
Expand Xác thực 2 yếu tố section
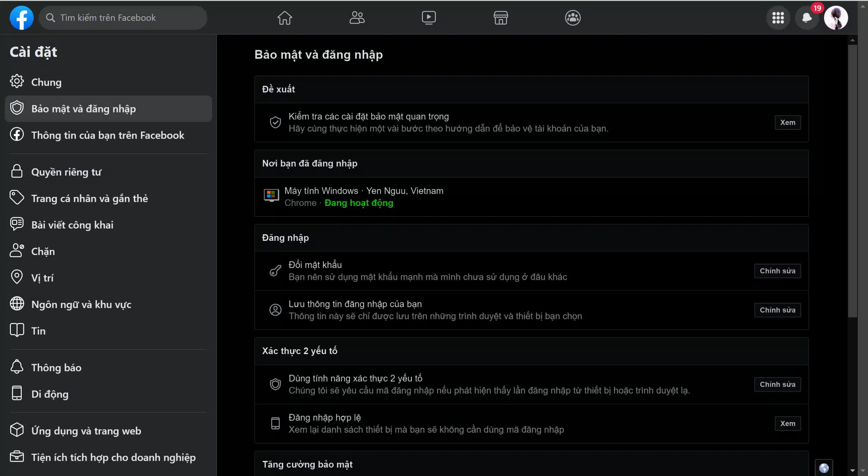click(x=299, y=351)
